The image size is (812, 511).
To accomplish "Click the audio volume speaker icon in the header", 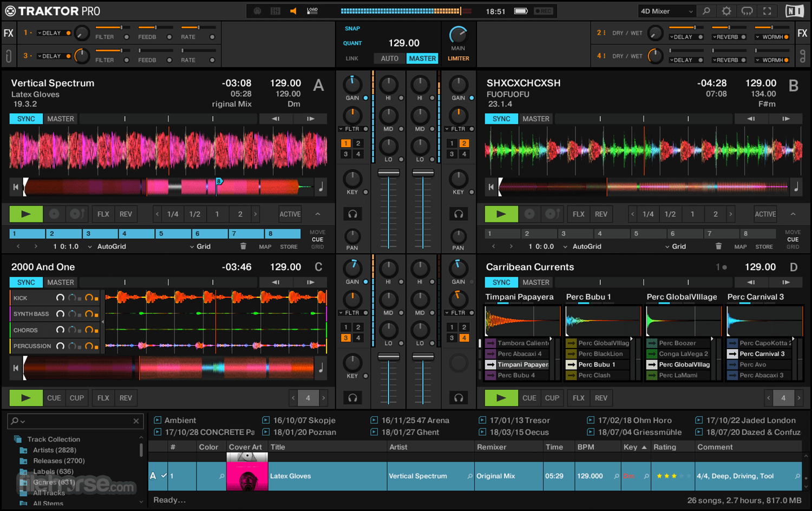I will pos(292,10).
